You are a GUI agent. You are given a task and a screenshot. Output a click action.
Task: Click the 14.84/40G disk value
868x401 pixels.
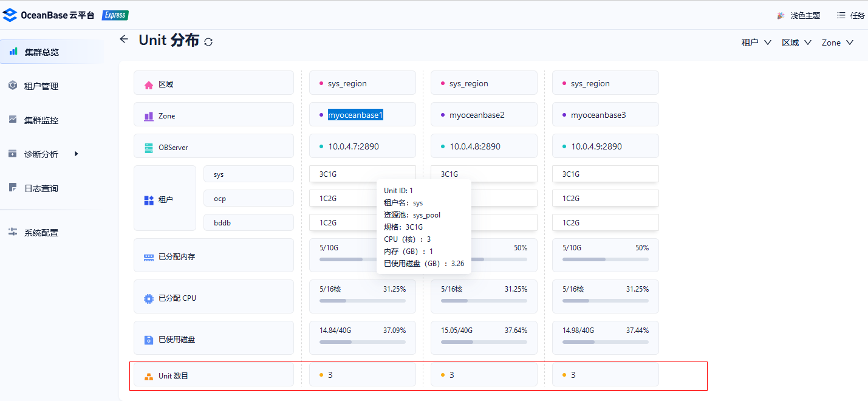click(335, 331)
